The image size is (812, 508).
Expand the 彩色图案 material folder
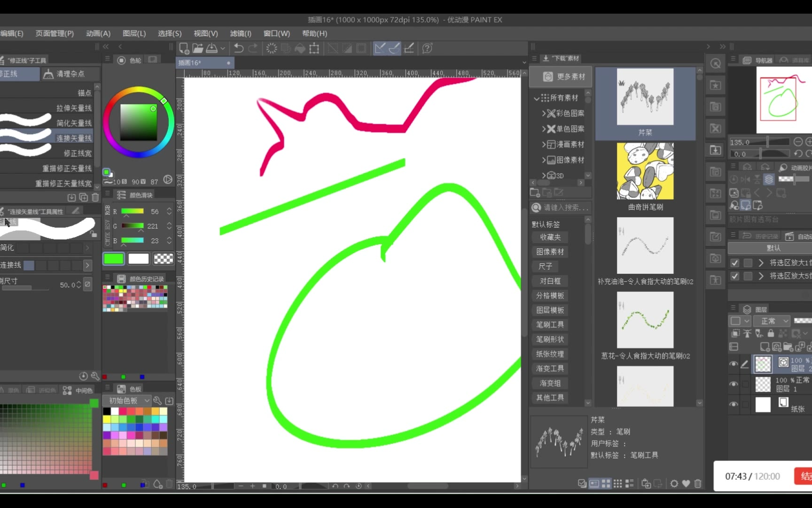544,113
